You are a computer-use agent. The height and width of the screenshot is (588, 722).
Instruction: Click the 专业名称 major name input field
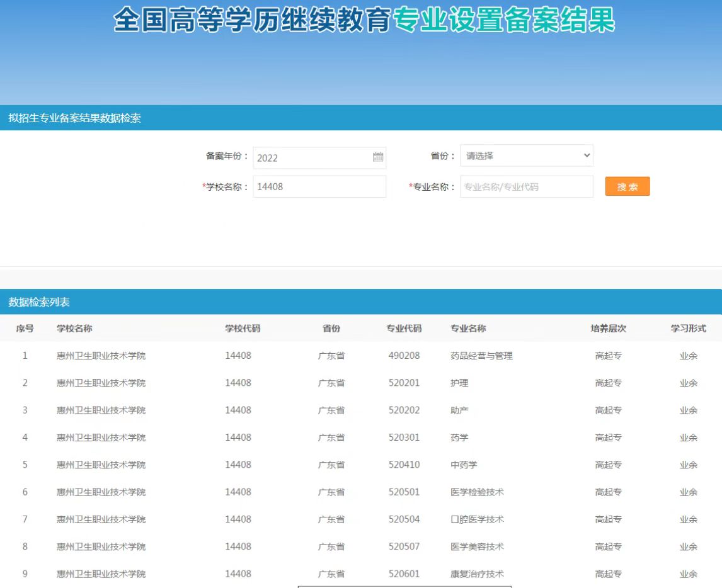[x=526, y=186]
